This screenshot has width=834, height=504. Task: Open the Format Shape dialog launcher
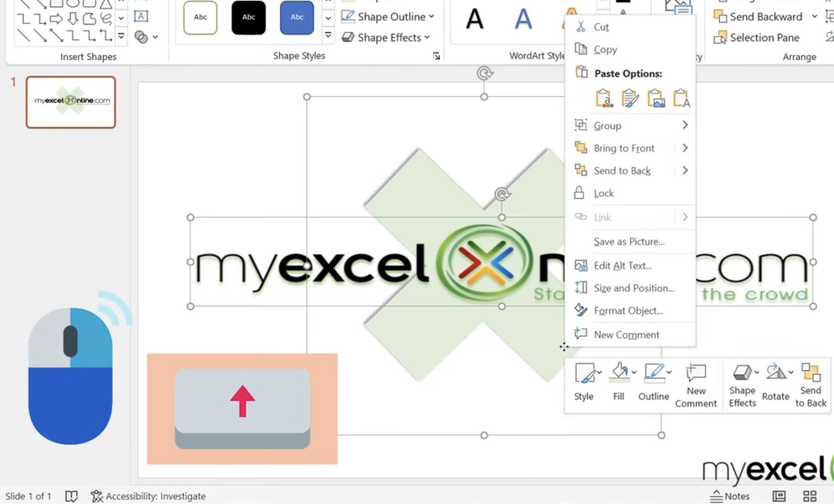point(436,56)
